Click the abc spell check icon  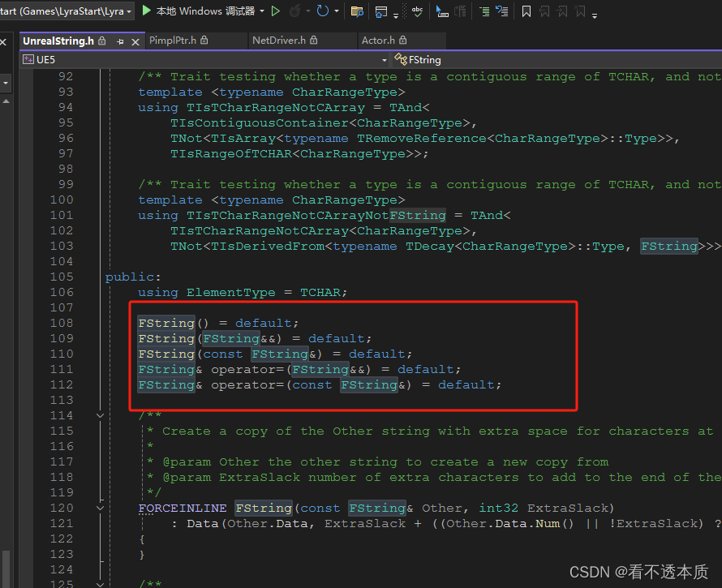[x=417, y=11]
